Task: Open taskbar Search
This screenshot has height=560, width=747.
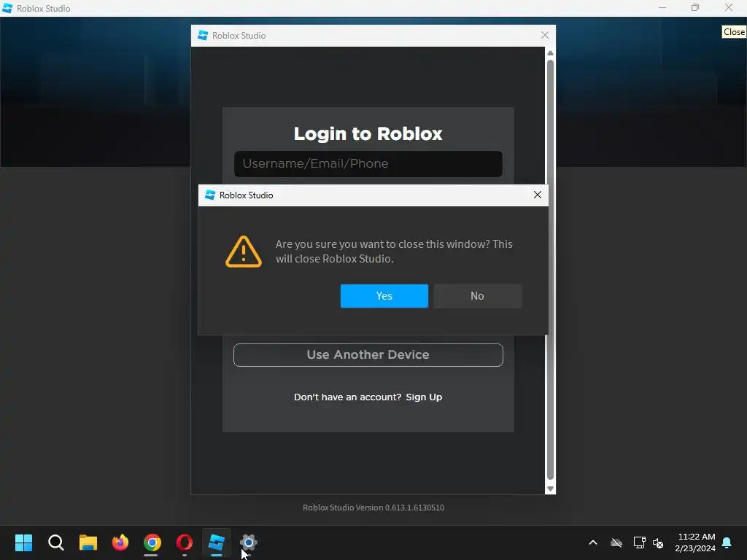Action: point(55,542)
